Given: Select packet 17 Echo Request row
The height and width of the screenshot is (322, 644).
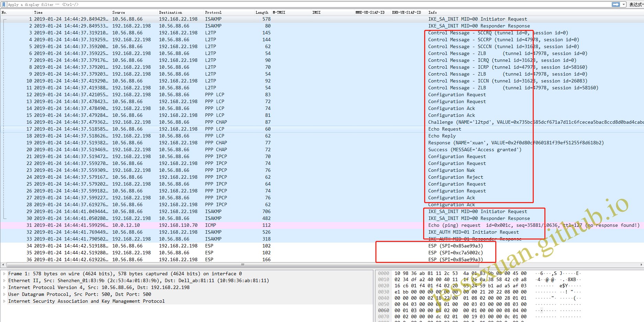Looking at the screenshot, I should (322, 129).
